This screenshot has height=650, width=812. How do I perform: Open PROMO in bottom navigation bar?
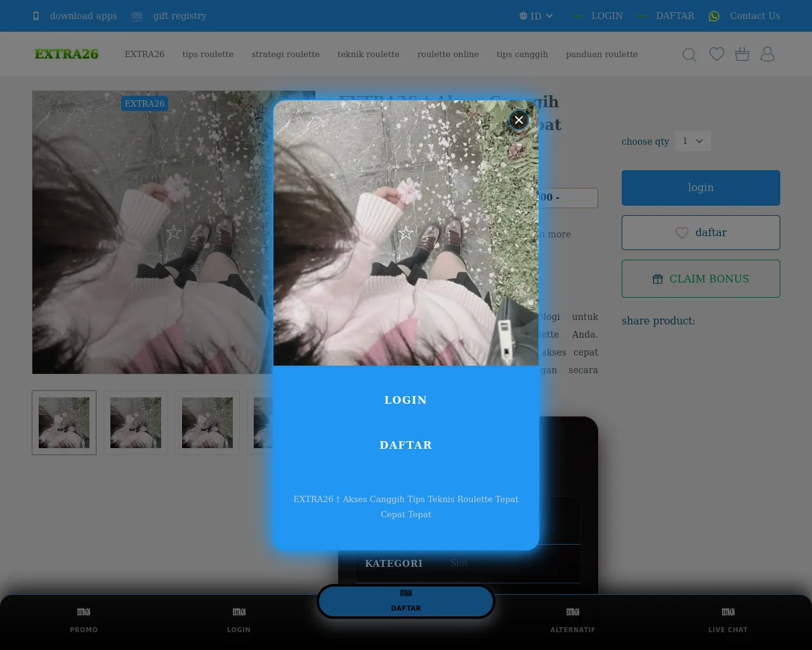(x=84, y=620)
